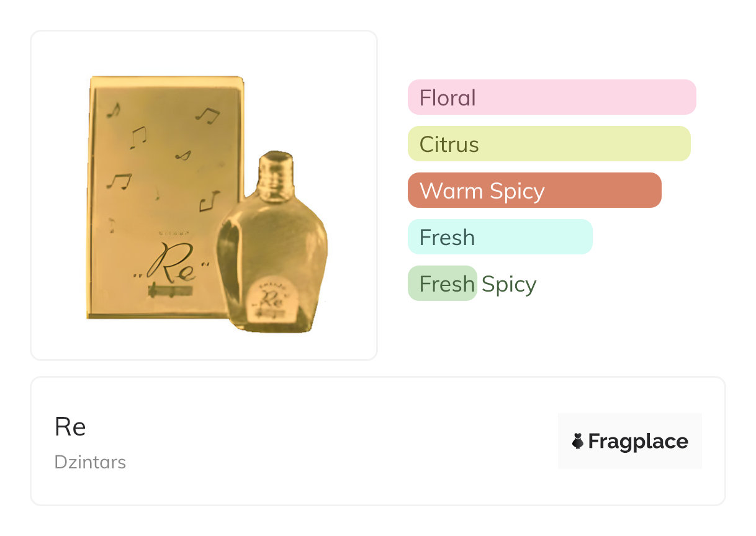756x536 pixels.
Task: Select the green Fresh Spicy accord bar
Action: point(443,284)
